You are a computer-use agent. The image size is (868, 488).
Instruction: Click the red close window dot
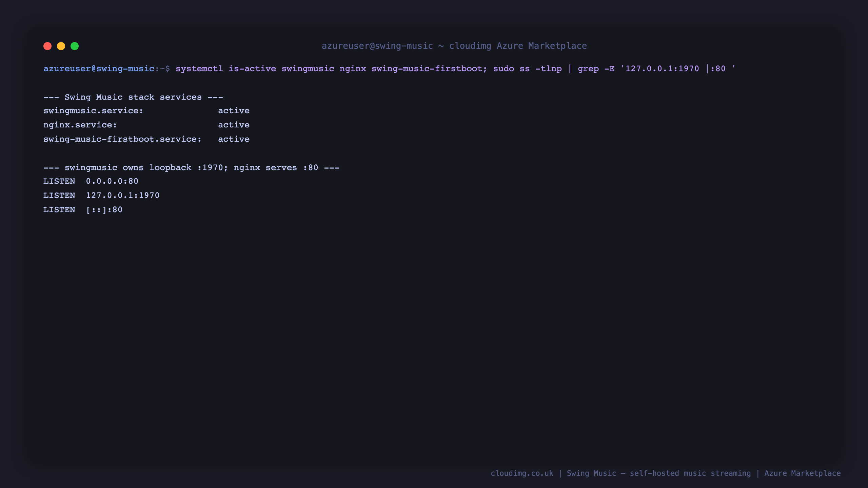47,46
